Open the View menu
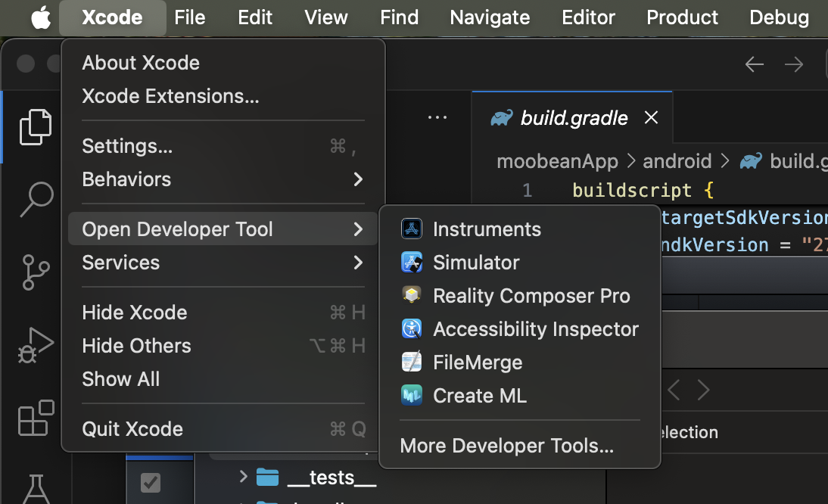Screen dimensions: 828x504 [x=325, y=17]
